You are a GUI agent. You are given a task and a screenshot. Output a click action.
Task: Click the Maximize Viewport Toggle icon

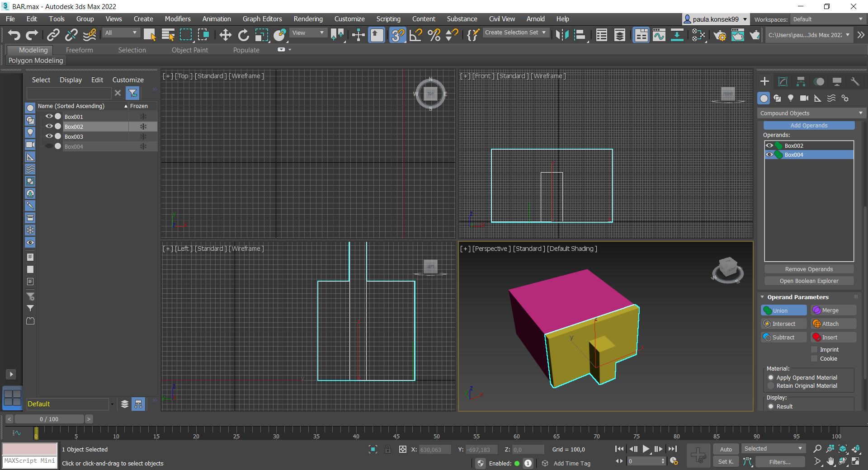856,461
